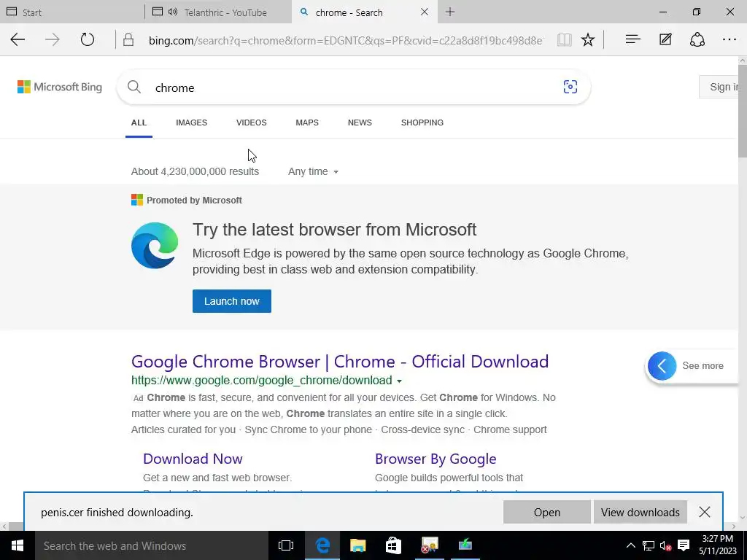Click the magnifier icon in search box
This screenshot has height=560, width=747.
(x=134, y=87)
